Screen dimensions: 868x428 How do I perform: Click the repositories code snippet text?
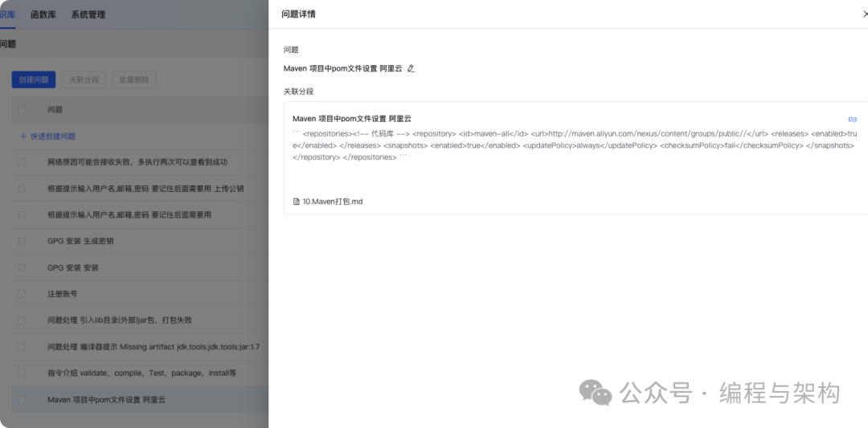pyautogui.click(x=575, y=145)
